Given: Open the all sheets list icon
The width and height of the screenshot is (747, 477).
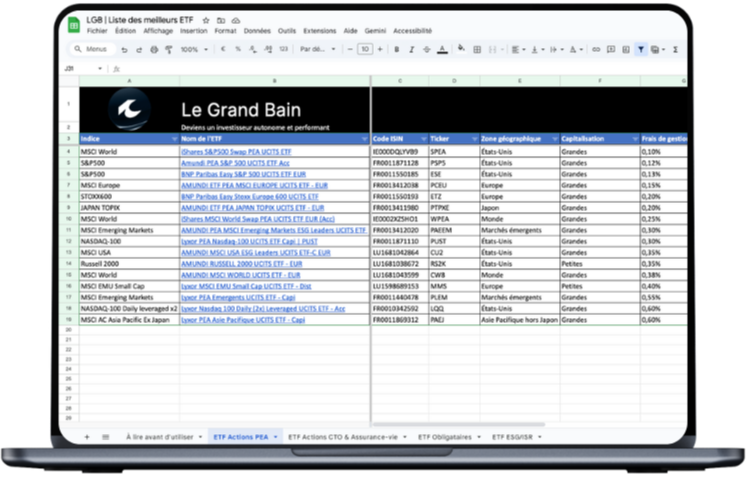Looking at the screenshot, I should (106, 437).
